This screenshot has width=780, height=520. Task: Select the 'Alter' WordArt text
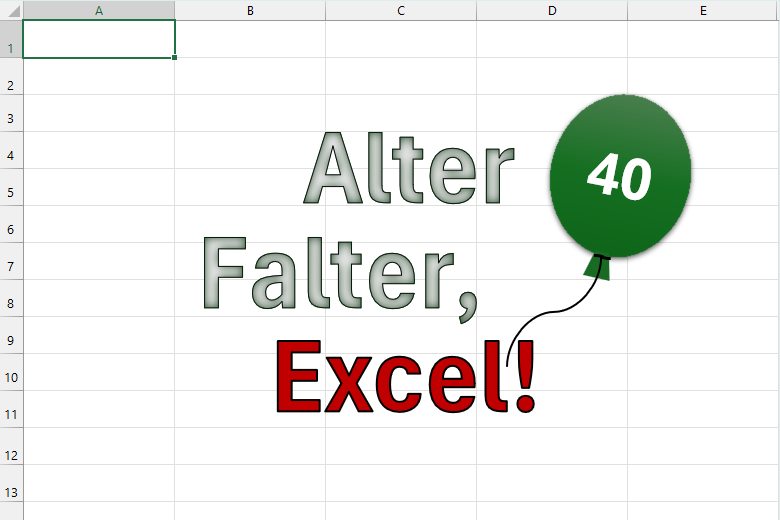pyautogui.click(x=409, y=168)
